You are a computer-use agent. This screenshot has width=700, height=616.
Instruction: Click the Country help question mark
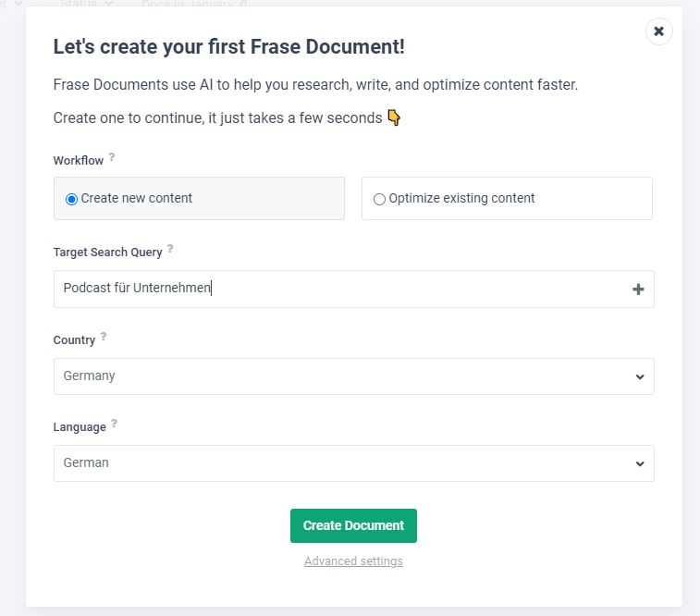[x=104, y=336]
